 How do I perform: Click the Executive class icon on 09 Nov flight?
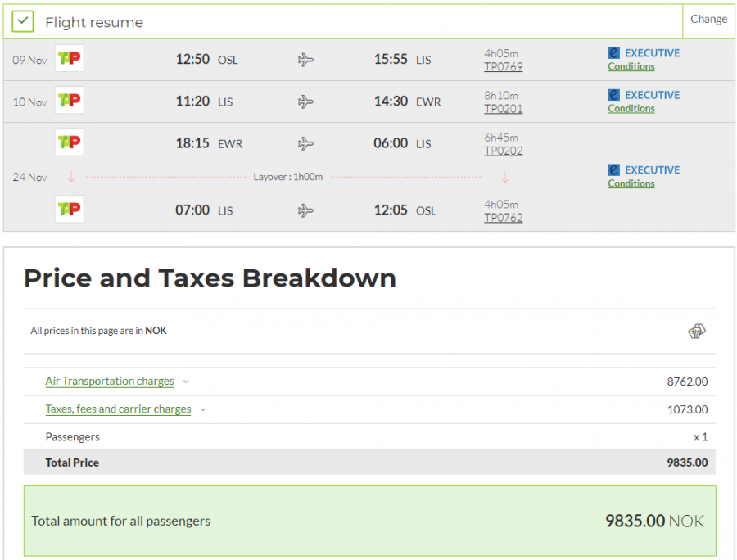click(x=613, y=52)
